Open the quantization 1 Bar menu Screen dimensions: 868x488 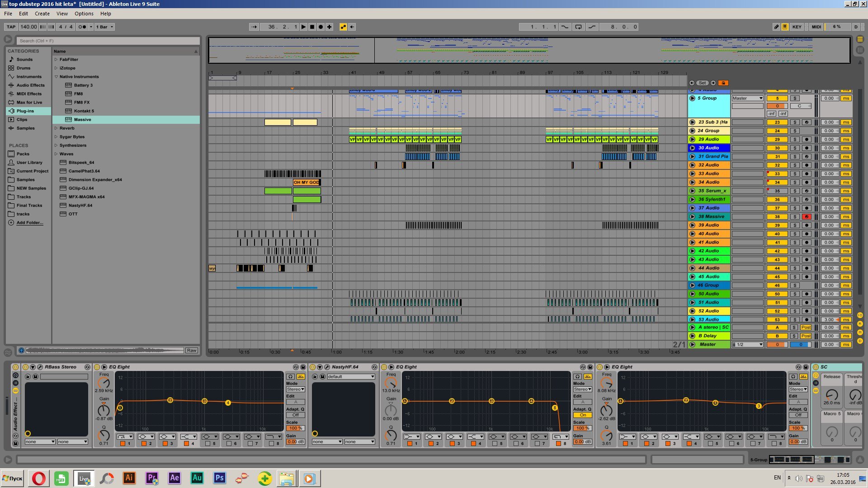[x=104, y=27]
